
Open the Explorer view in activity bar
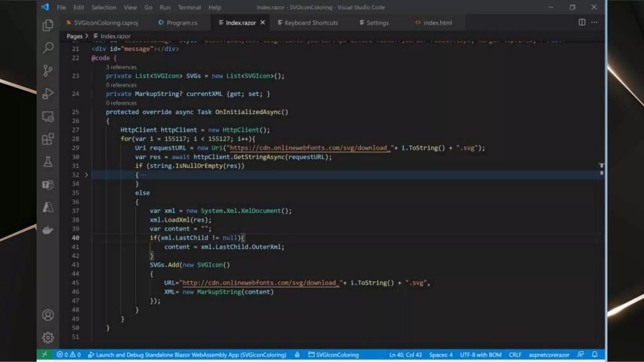click(x=48, y=25)
